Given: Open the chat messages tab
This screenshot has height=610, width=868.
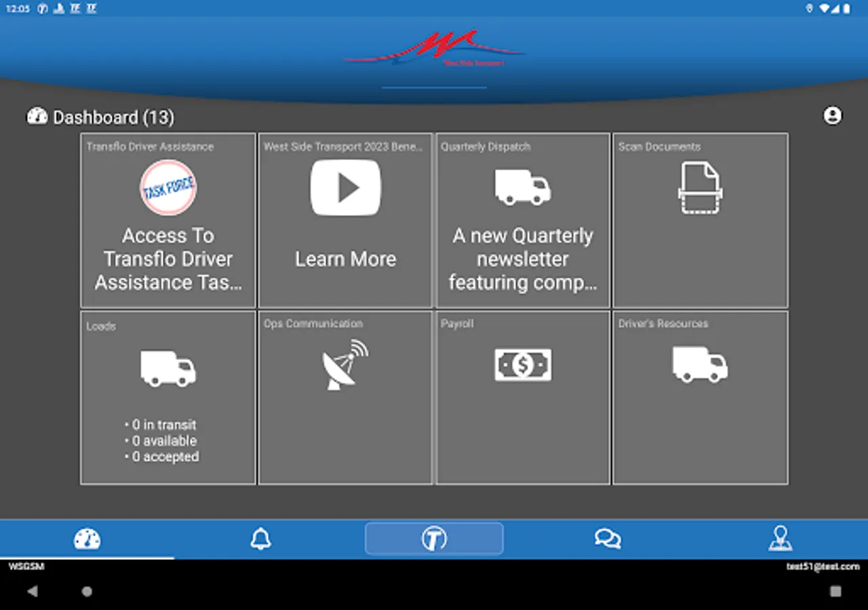Looking at the screenshot, I should click(x=608, y=539).
